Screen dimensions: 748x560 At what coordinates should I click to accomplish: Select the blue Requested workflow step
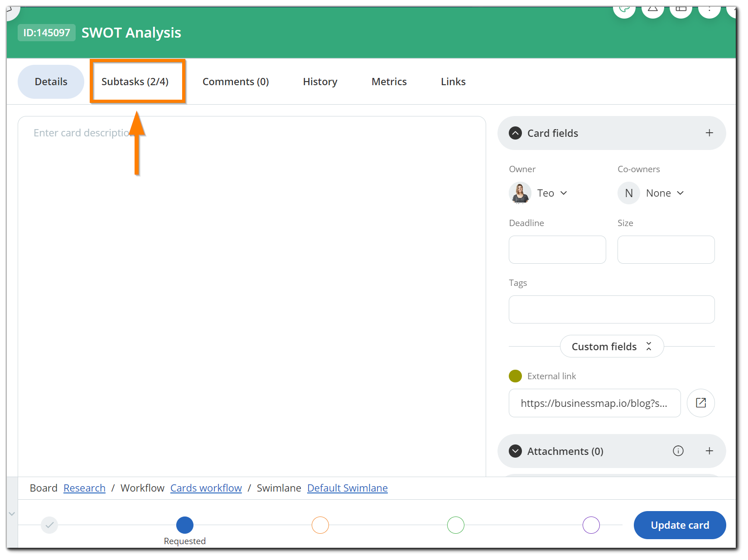[x=185, y=525]
